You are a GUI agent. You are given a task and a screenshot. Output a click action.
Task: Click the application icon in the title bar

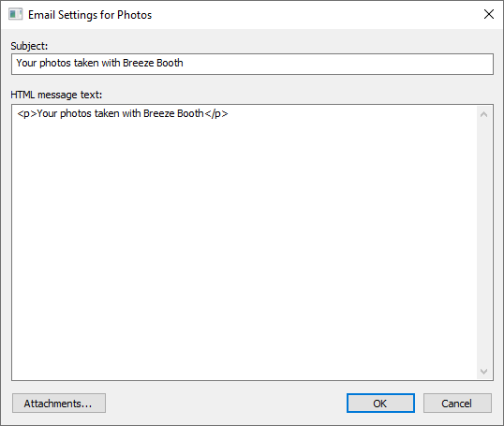point(15,14)
